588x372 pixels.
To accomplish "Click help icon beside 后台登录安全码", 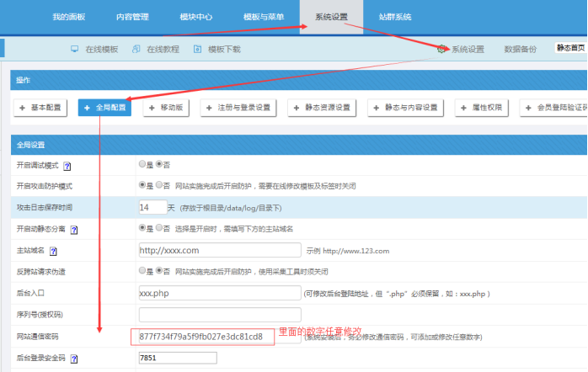I will [74, 359].
